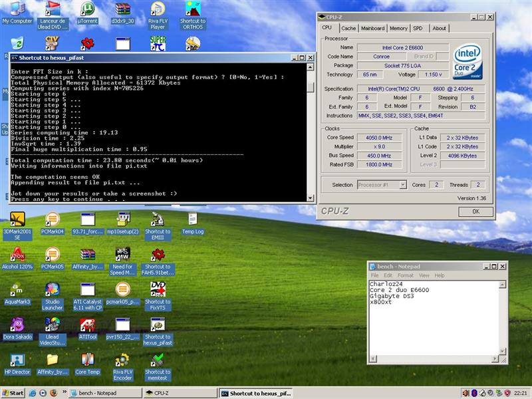Launch the µTorrent desktop icon

87,13
